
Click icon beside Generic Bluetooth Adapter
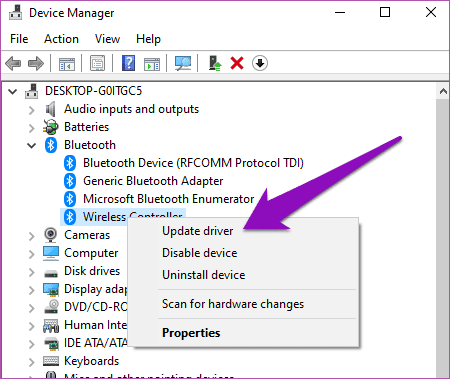[x=70, y=181]
